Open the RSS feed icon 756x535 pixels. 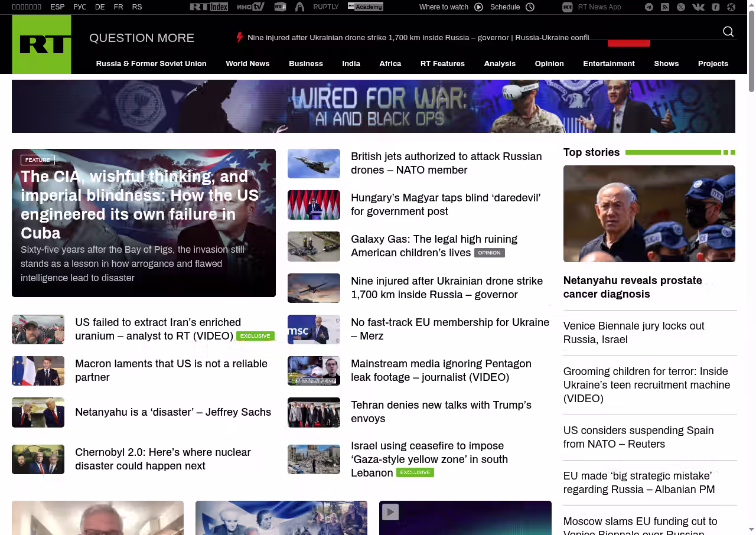665,7
